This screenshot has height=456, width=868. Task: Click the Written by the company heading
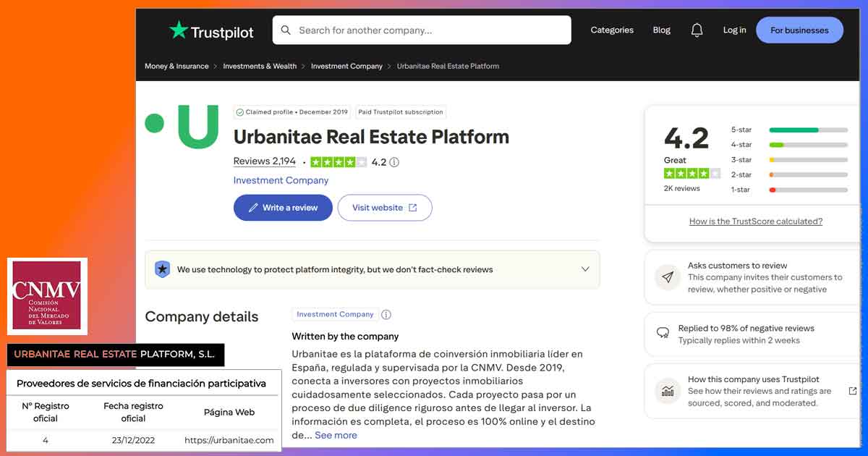345,337
